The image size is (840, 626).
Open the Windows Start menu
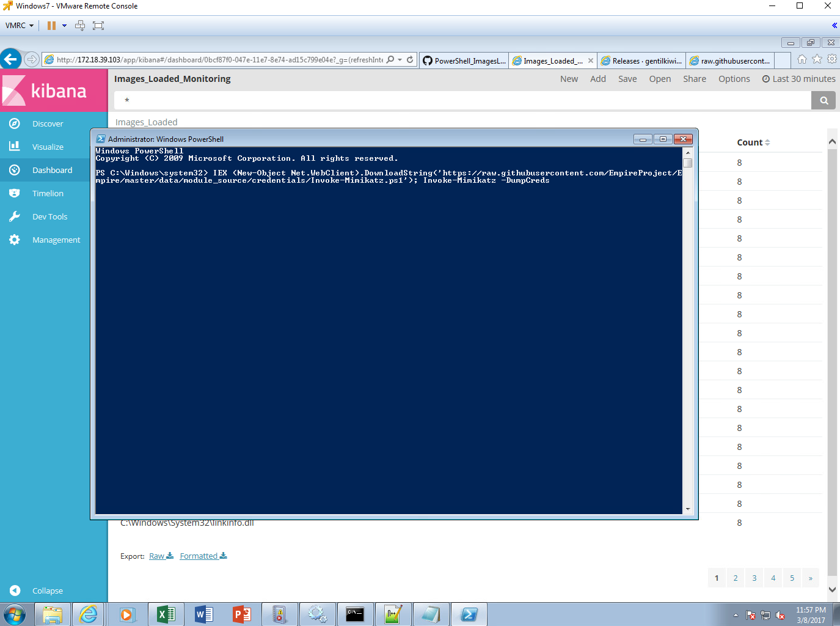point(14,614)
